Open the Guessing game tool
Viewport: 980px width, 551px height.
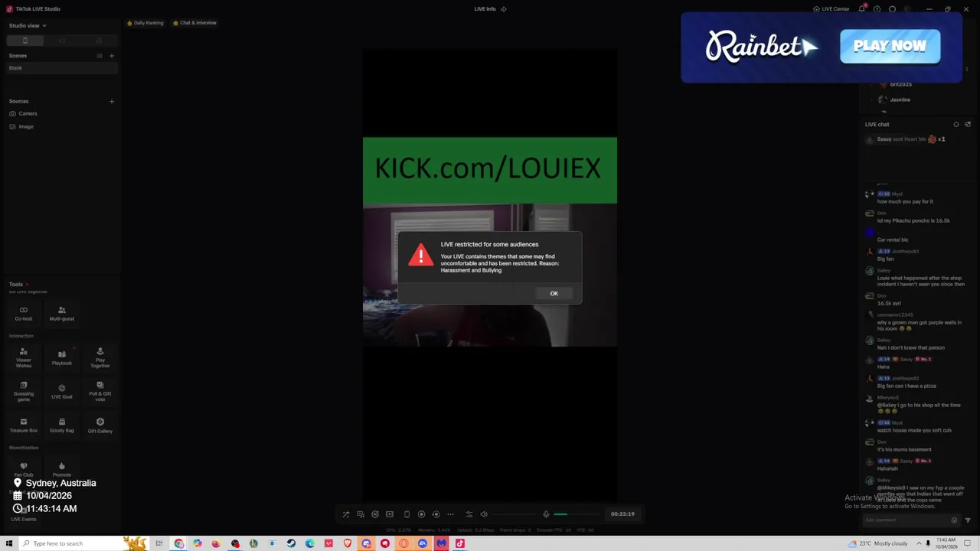click(x=24, y=391)
